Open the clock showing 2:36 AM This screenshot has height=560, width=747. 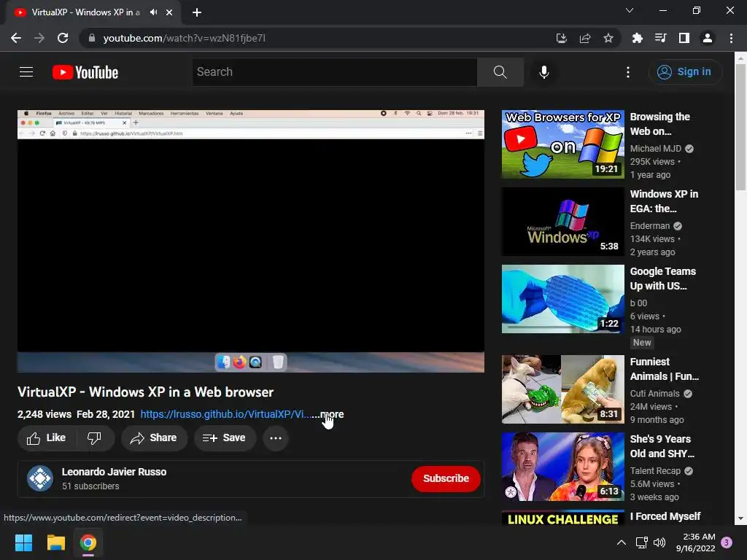coord(695,542)
